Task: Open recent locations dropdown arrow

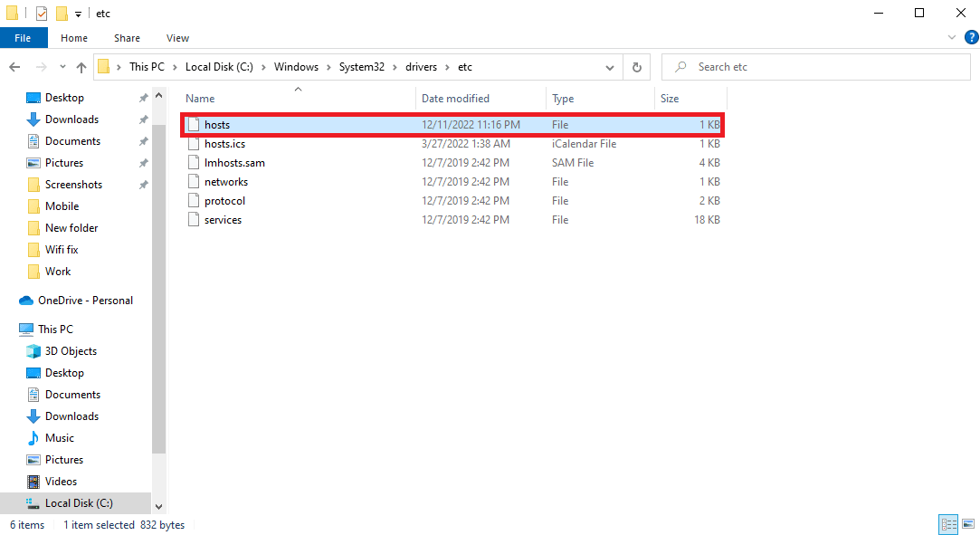Action: coord(62,67)
